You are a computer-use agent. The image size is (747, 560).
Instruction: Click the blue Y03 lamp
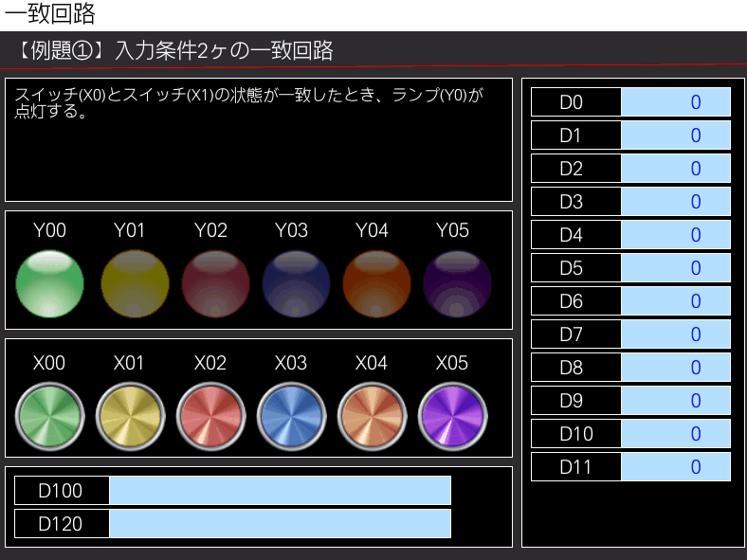296,284
